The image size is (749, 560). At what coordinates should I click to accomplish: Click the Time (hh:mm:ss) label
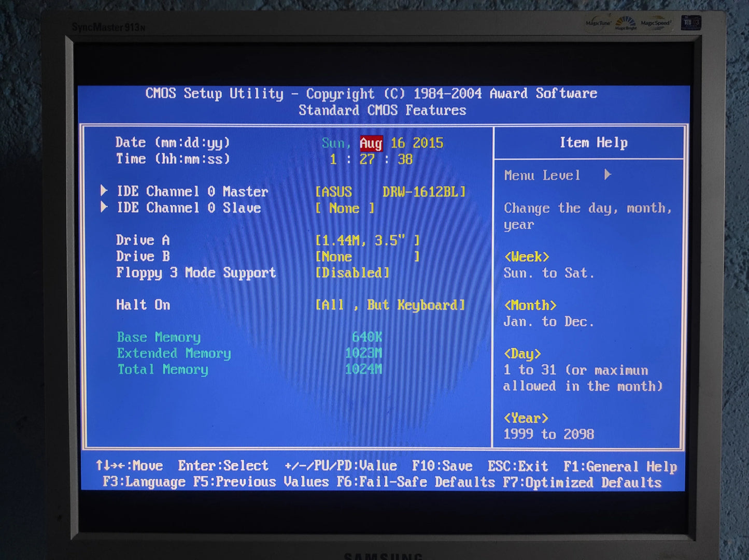[x=173, y=159]
